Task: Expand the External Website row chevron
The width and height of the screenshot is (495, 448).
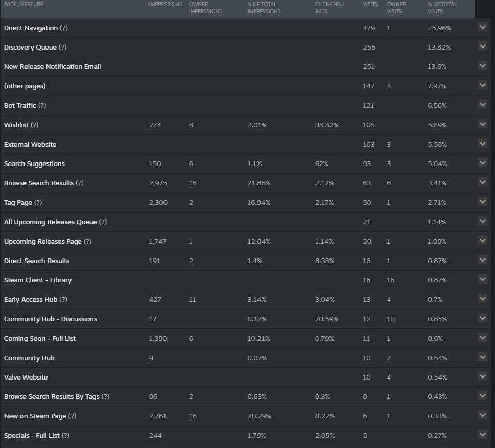Action: 482,144
